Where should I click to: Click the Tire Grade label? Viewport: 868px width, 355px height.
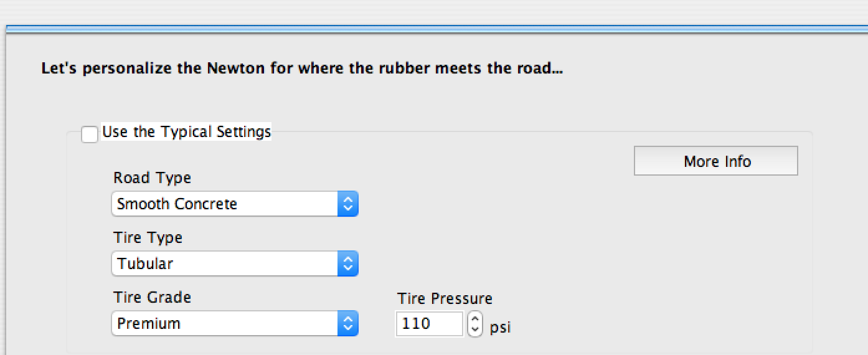click(x=152, y=298)
